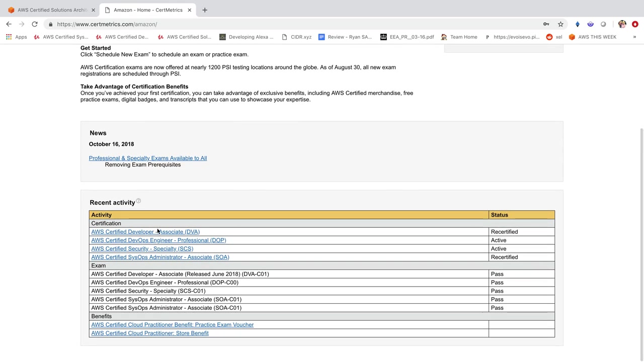Select the Amazon - Home - CertMetrics tab
The width and height of the screenshot is (644, 362).
pyautogui.click(x=148, y=10)
